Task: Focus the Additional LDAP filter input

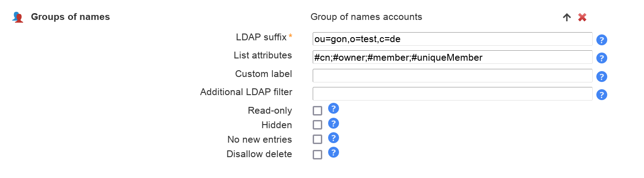Action: pyautogui.click(x=452, y=94)
